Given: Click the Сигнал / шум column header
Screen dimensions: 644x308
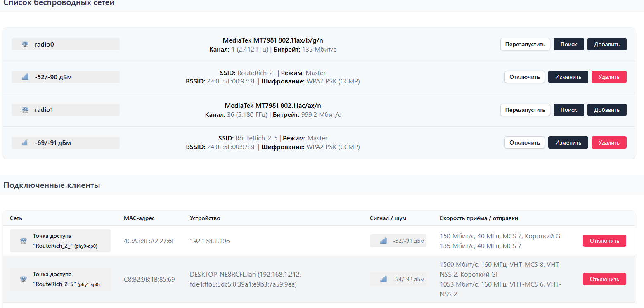Looking at the screenshot, I should [388, 218].
